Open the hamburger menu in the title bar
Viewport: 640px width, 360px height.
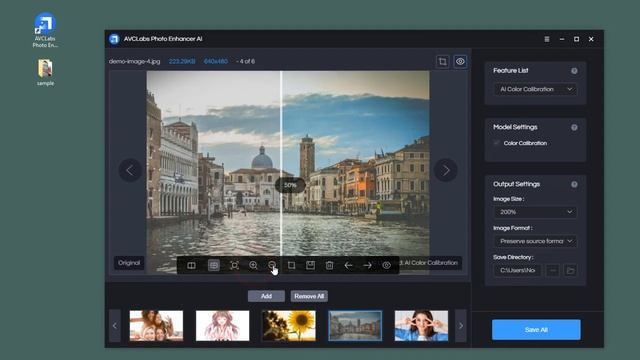coord(547,39)
